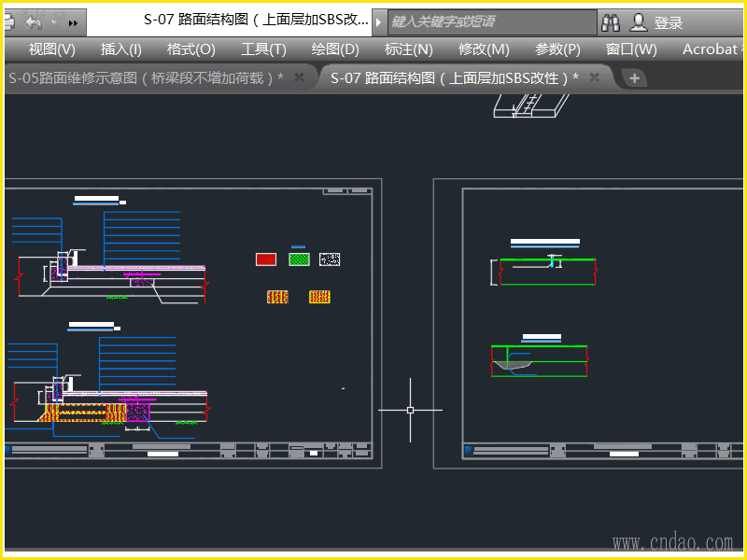Screen dimensions: 747x560
Task: Click the Undo arrow icon
Action: (33, 21)
